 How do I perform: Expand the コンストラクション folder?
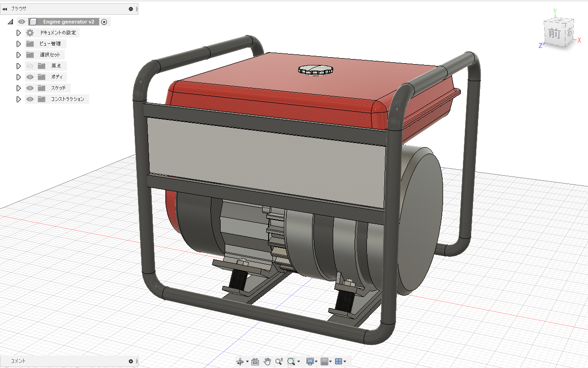pos(19,99)
